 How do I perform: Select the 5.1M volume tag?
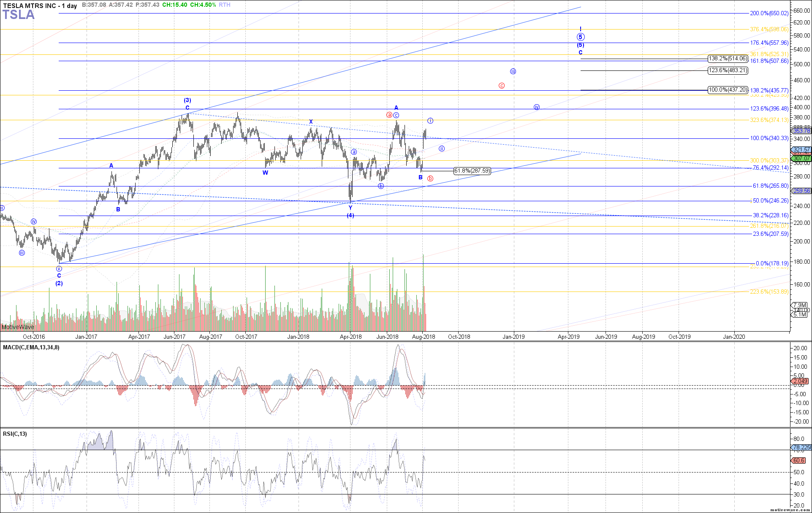tap(799, 315)
